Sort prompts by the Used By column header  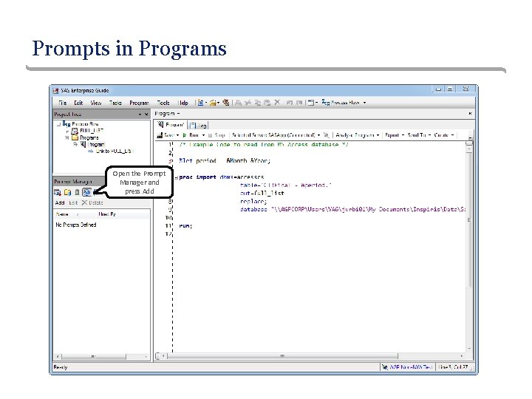(x=123, y=214)
